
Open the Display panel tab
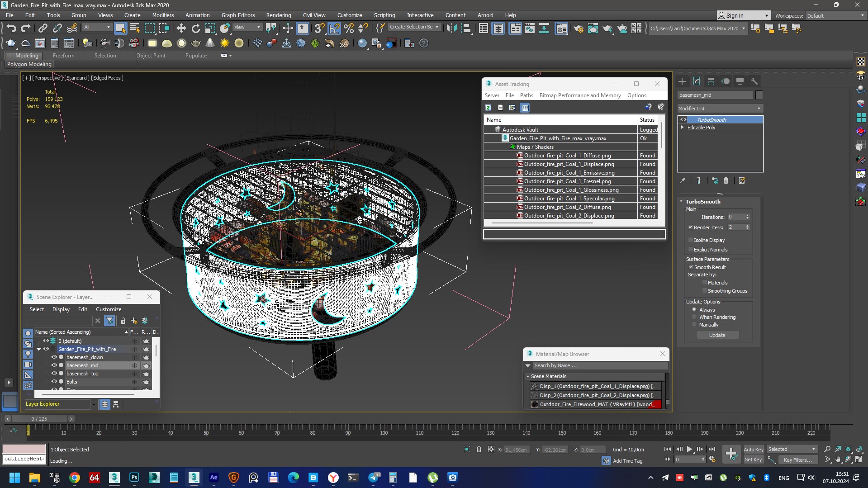(740, 81)
